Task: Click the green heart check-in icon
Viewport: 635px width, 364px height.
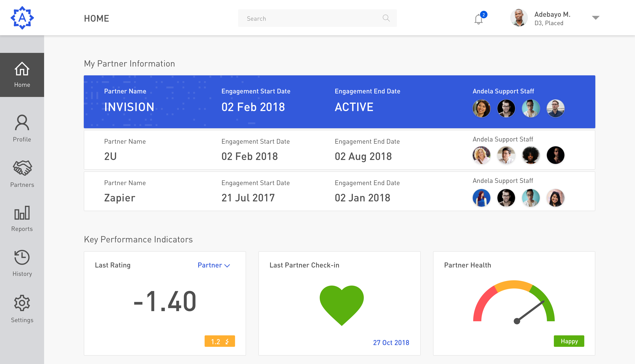Action: [342, 305]
